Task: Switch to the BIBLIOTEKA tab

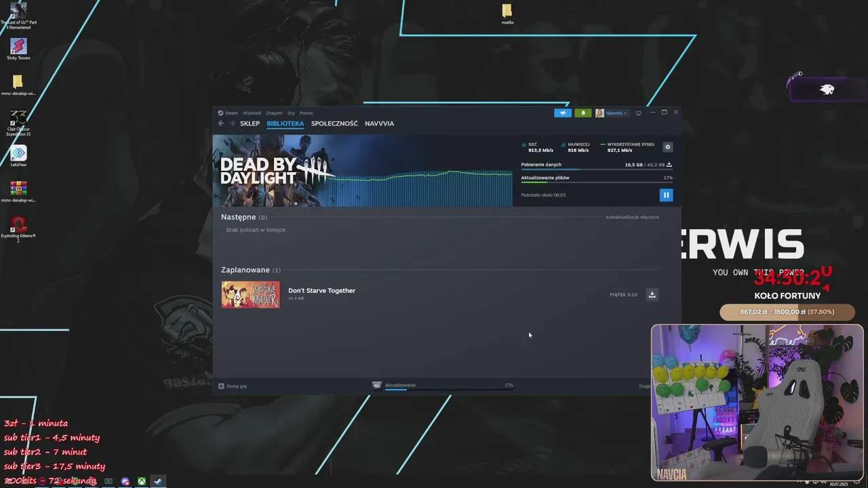Action: pos(285,123)
